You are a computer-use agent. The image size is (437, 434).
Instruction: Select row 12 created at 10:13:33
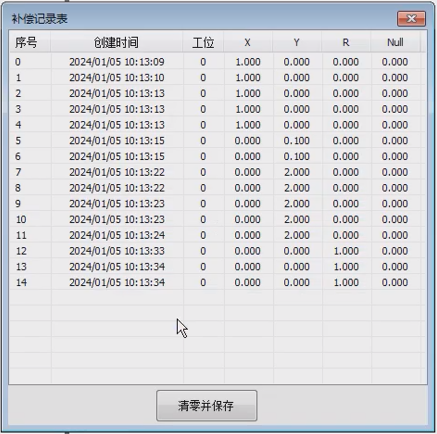(217, 251)
